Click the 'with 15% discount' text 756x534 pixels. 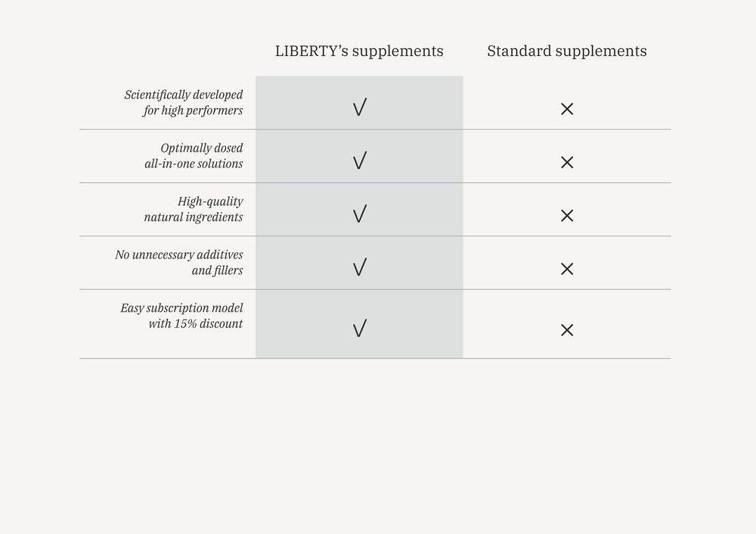196,324
